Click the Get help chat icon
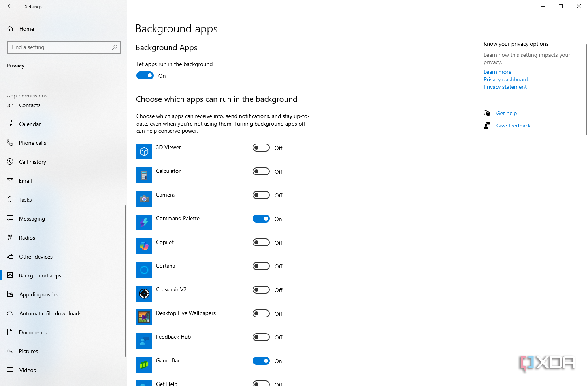The image size is (588, 386). 487,113
